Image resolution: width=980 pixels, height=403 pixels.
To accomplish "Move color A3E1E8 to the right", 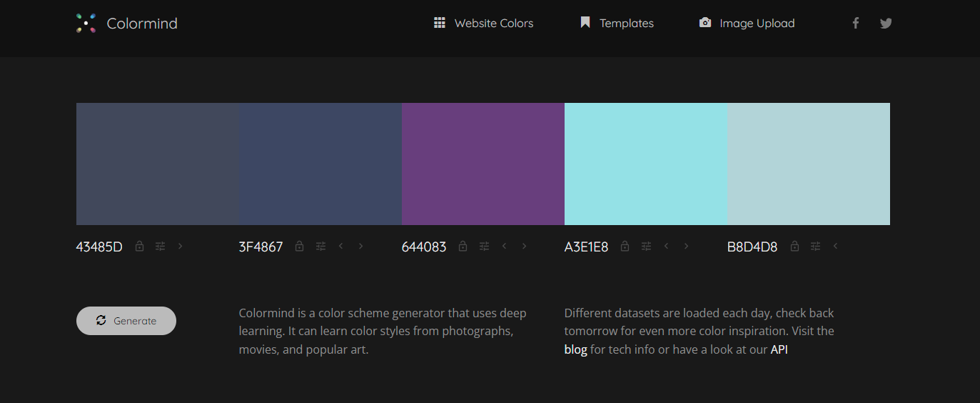I will point(687,247).
